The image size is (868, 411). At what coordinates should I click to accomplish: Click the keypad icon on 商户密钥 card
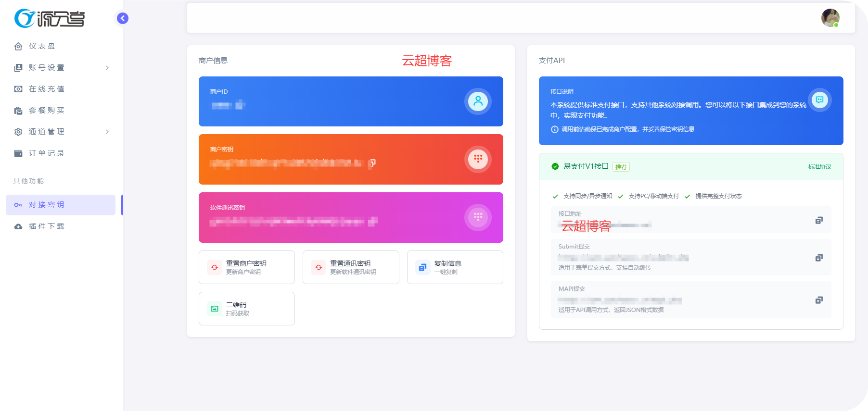coord(478,159)
